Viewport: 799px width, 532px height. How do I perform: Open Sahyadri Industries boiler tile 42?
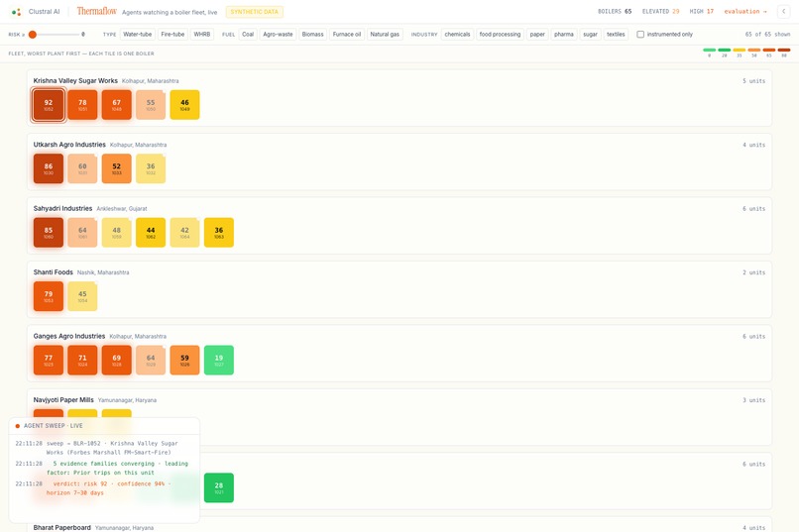click(x=185, y=233)
